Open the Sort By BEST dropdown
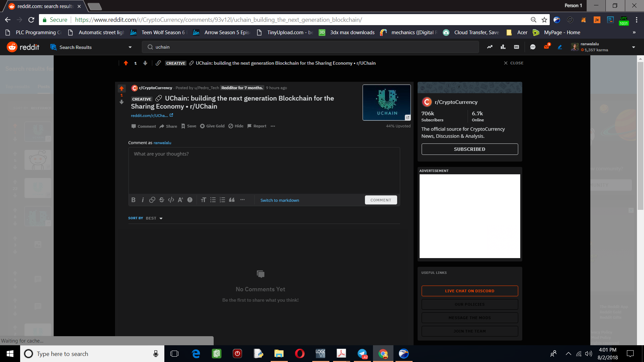The height and width of the screenshot is (362, 644). click(154, 218)
